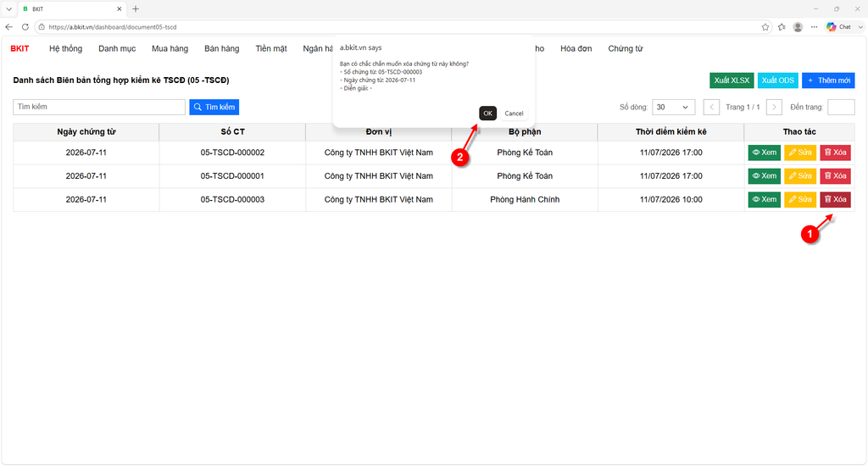
Task: Edit document 05-TSCD-000003 with Sửa
Action: pyautogui.click(x=800, y=199)
